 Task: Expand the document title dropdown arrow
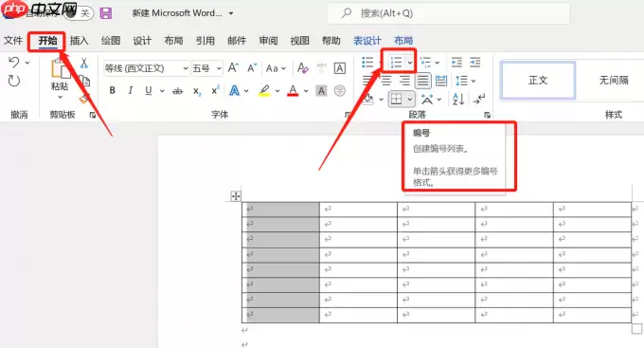(x=231, y=13)
